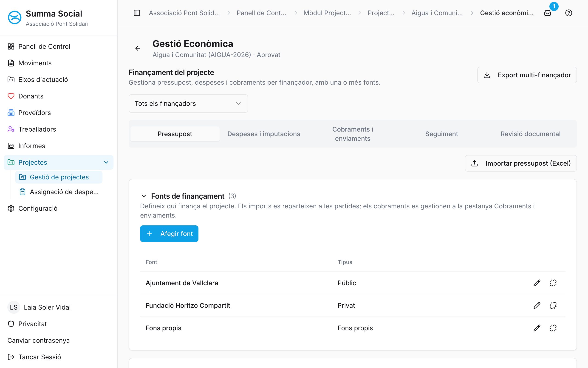Click Associació Pont Solid... breadcrumb
Viewport: 588px width, 368px height.
(184, 13)
